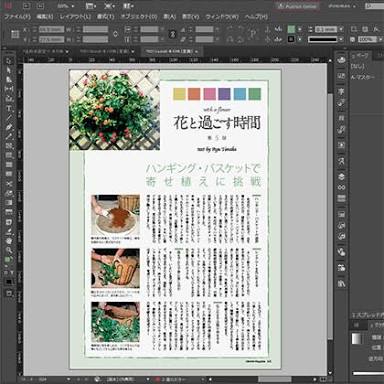Screen dimensions: 384x384
Task: Click the gradient ramp slider at panel bottom
Action: [368, 374]
